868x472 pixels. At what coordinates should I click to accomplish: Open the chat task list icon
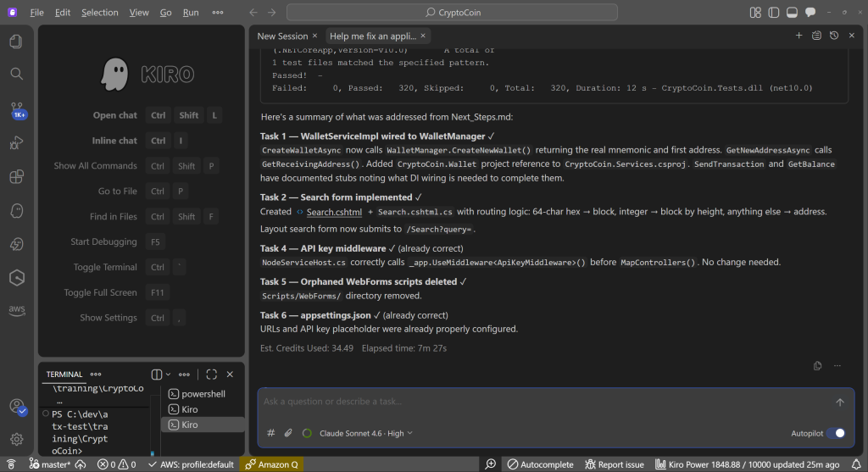point(816,36)
